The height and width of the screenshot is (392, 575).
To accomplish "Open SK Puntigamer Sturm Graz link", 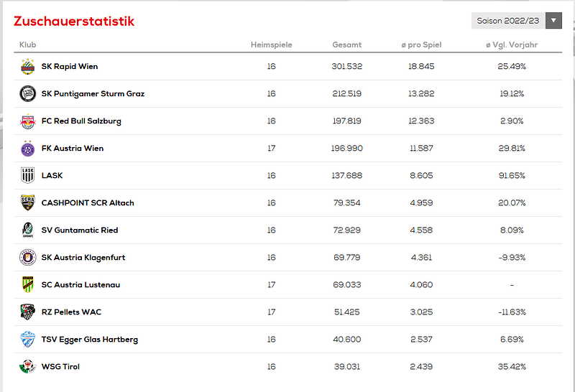I will tap(93, 94).
